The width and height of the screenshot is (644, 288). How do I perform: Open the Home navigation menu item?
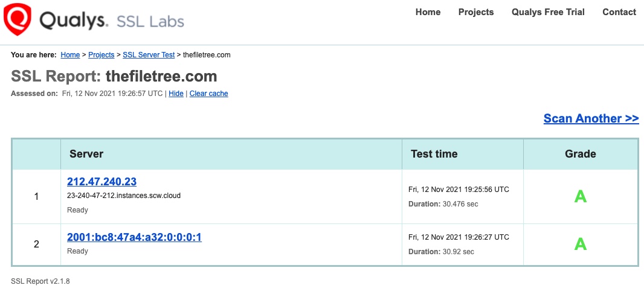(428, 12)
